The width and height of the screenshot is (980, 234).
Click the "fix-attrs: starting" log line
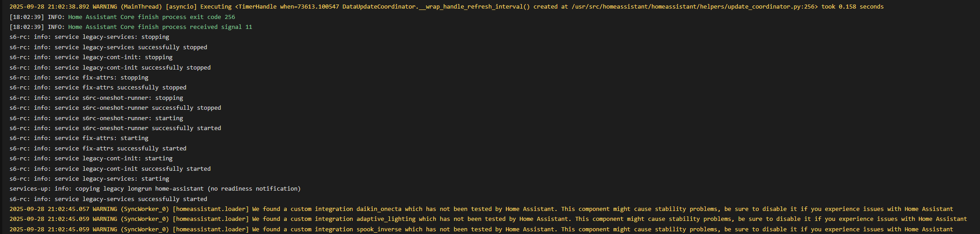(79, 138)
